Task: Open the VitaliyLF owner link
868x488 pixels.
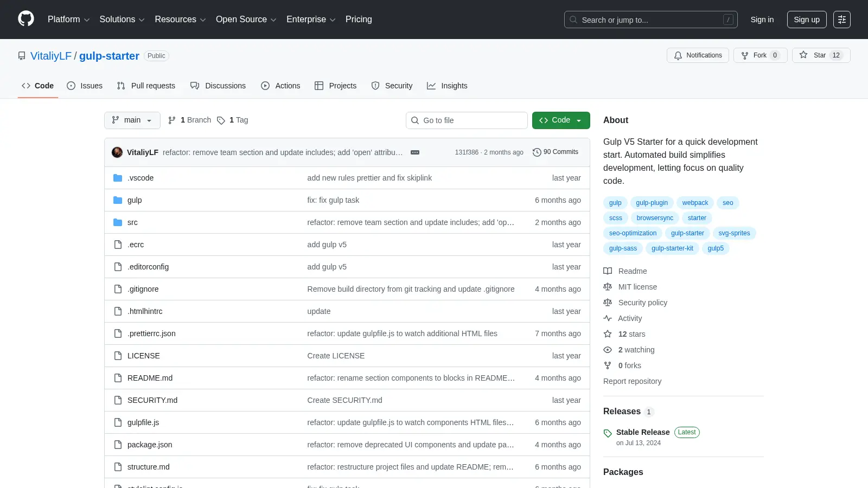Action: click(51, 56)
